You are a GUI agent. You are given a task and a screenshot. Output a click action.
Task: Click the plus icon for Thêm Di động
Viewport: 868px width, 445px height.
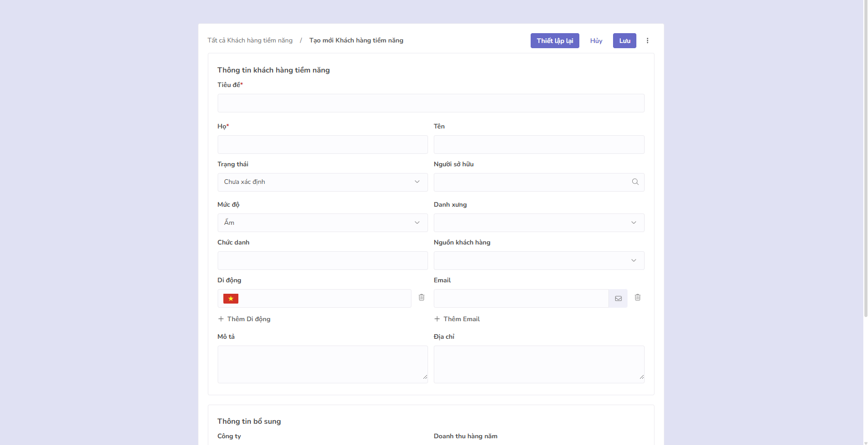pyautogui.click(x=221, y=319)
